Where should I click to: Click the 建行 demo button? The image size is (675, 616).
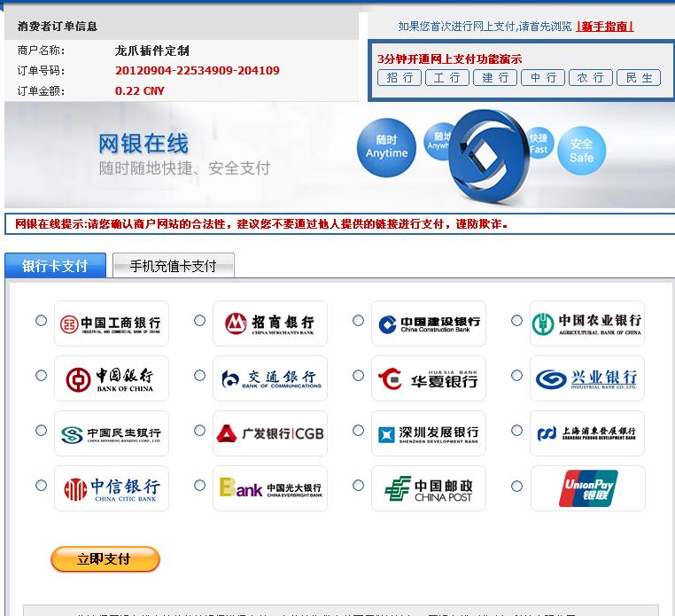[x=495, y=78]
